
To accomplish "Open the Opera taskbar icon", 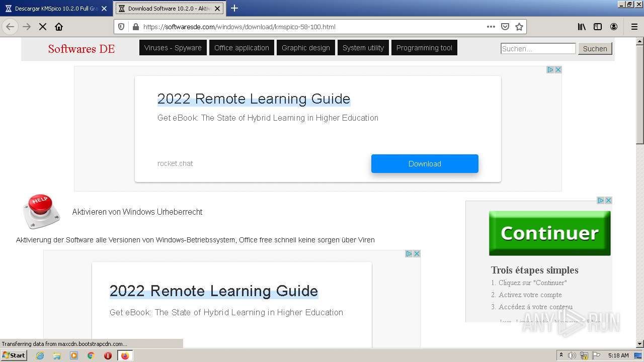I will tap(108, 355).
